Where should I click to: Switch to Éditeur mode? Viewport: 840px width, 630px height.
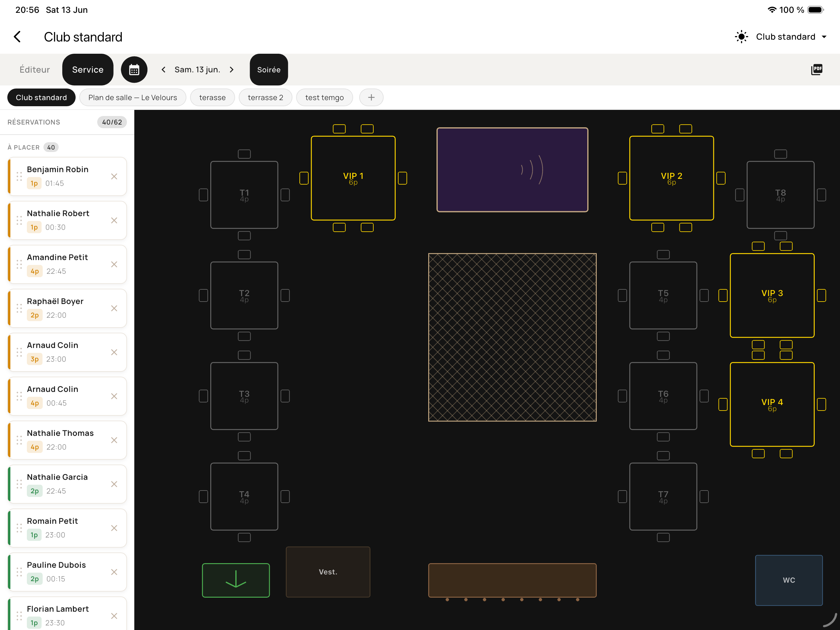pos(34,70)
